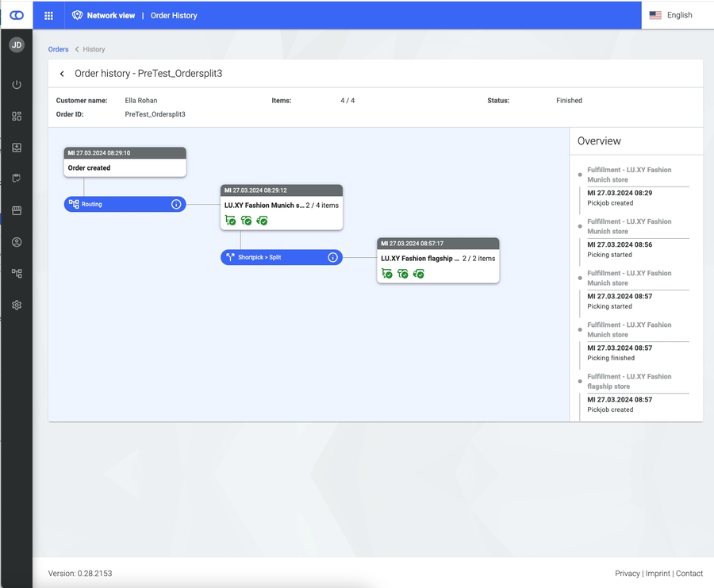Select the Network view header item
714x588 pixels.
103,15
